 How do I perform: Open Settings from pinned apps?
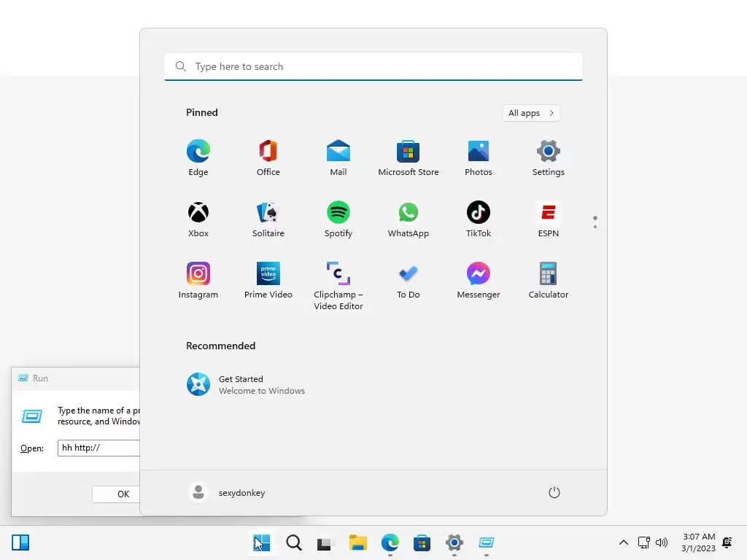point(549,158)
